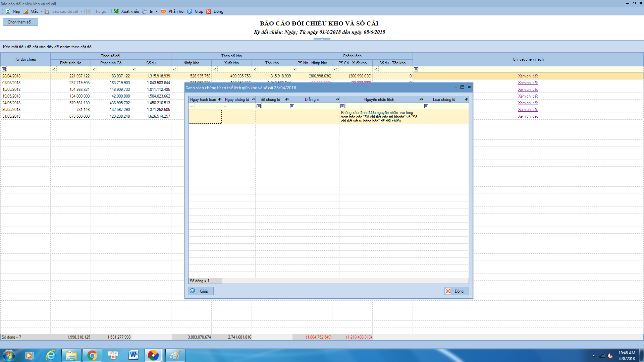The image size is (644, 362).
Task: Click Xuất khẩu in the toolbar
Action: 130,11
